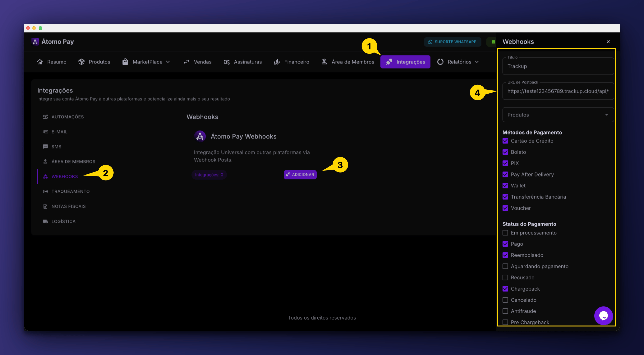Click the Logística truck icon
Image resolution: width=644 pixels, height=355 pixels.
coord(45,221)
